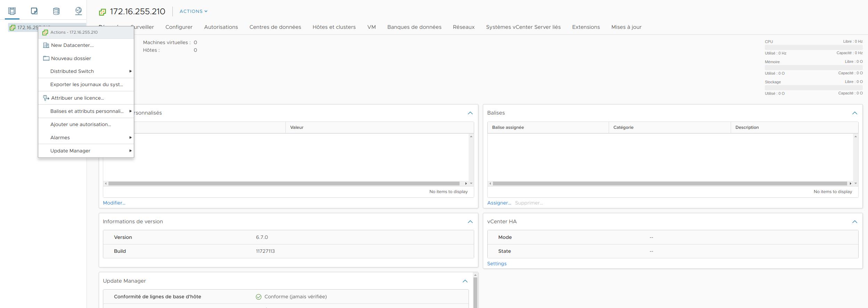Switch to the Autorisations tab
The image size is (868, 308).
point(221,27)
